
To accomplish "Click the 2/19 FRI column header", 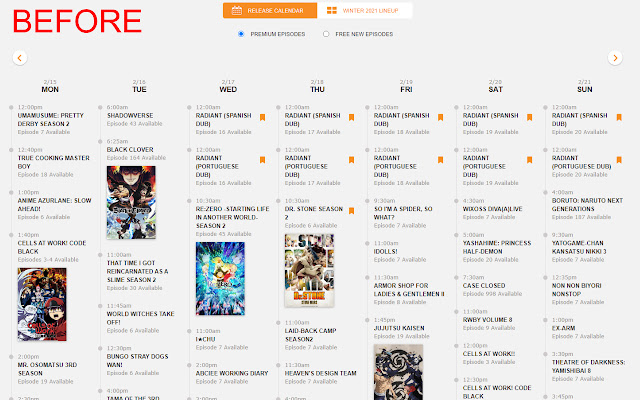I will pyautogui.click(x=406, y=86).
